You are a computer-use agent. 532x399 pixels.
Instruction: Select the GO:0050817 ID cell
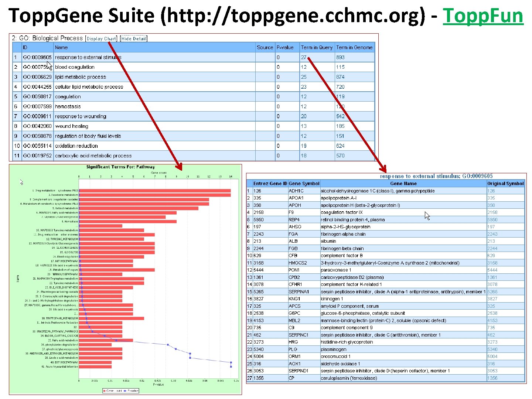37,96
